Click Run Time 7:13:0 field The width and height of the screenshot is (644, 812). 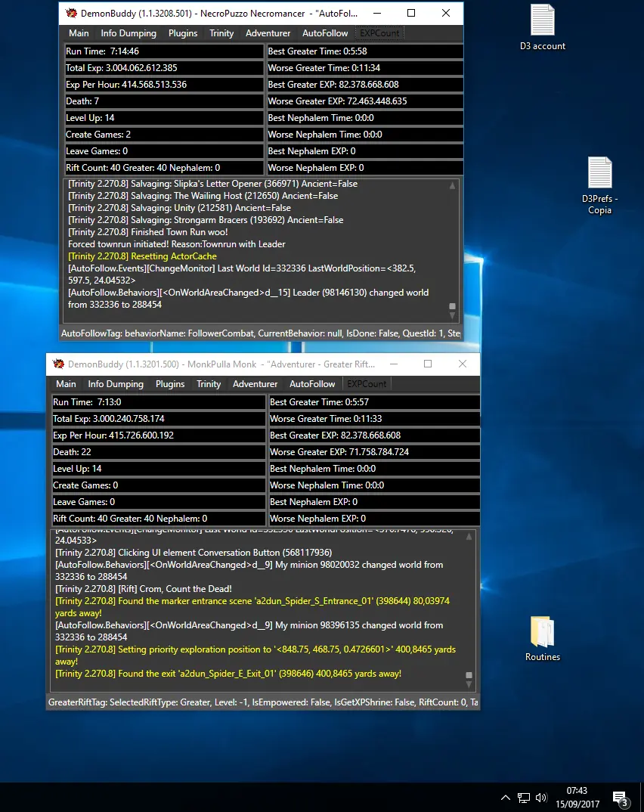coord(159,402)
